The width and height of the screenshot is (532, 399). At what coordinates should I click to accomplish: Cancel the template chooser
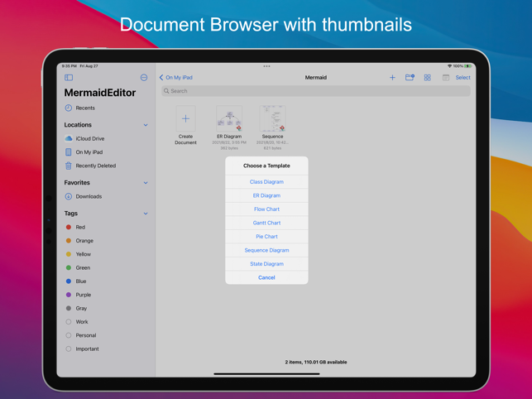[x=266, y=277]
